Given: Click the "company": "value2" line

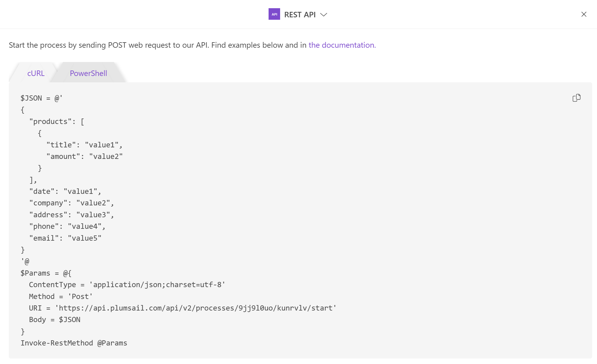Looking at the screenshot, I should (71, 203).
